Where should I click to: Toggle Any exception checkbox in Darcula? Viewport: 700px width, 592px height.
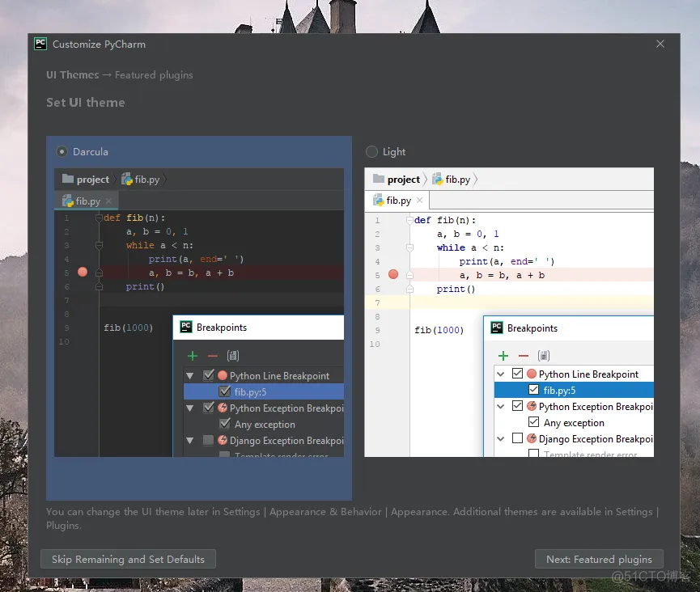coord(225,423)
